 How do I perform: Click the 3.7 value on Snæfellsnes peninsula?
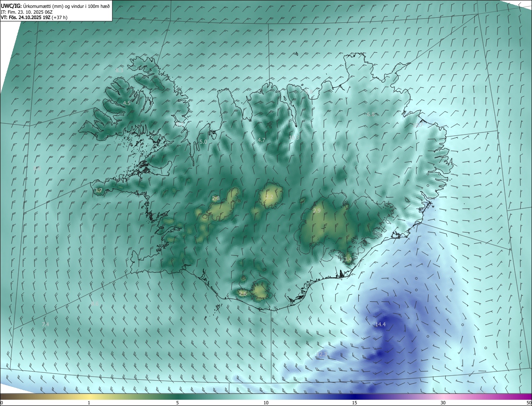point(99,190)
